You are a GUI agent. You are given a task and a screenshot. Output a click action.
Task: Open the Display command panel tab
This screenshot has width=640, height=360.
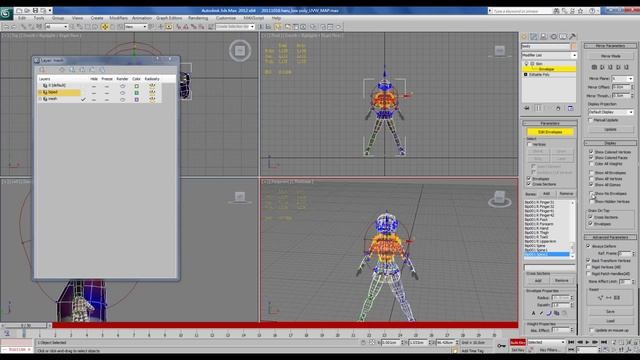(x=563, y=36)
